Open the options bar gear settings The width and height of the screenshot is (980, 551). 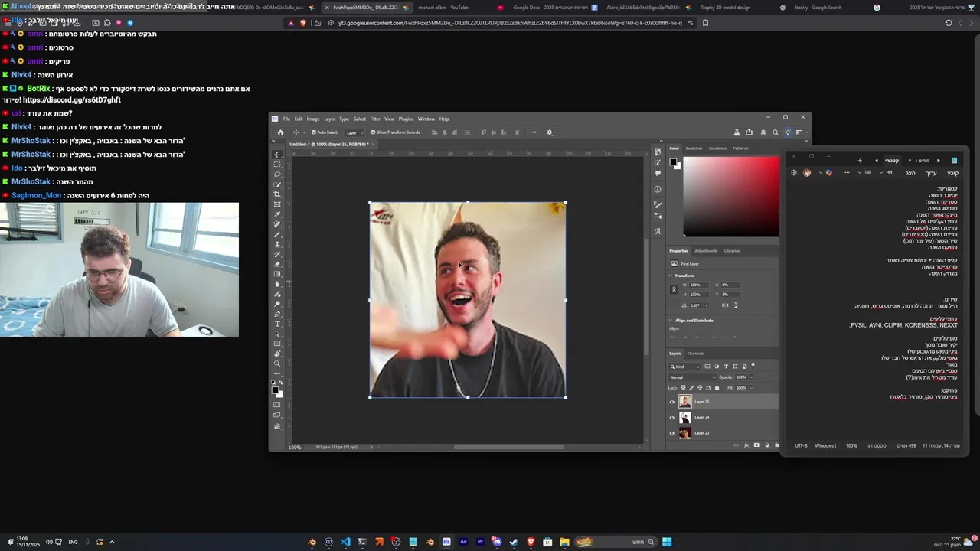(550, 132)
